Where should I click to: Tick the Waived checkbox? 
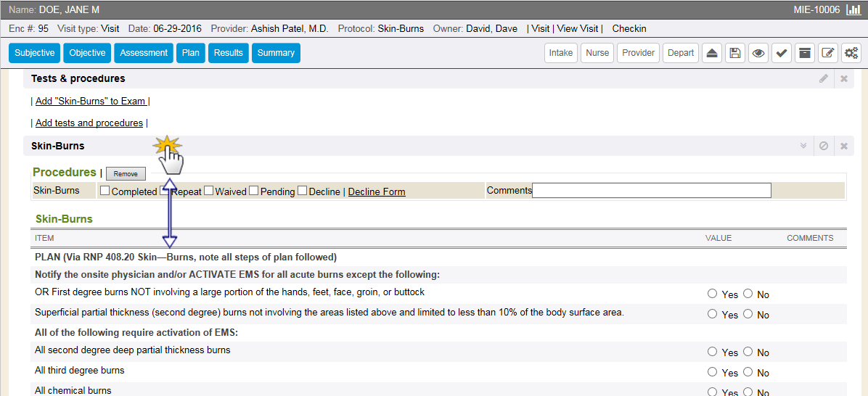(209, 191)
